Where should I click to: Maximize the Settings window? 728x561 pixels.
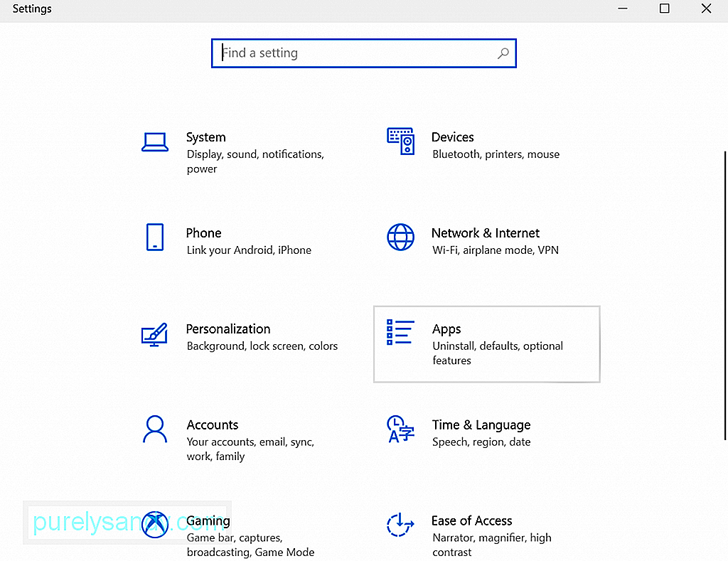(x=665, y=9)
